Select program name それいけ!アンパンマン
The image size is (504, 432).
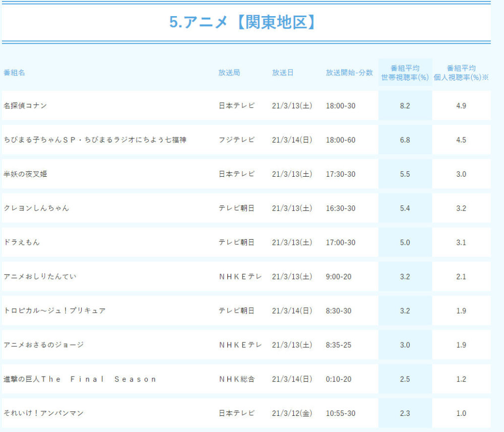click(x=44, y=413)
